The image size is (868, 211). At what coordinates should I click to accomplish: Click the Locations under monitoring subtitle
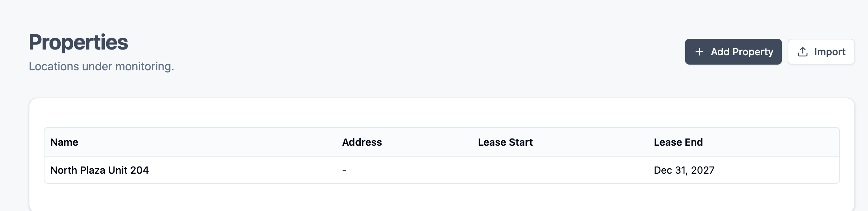coord(102,67)
